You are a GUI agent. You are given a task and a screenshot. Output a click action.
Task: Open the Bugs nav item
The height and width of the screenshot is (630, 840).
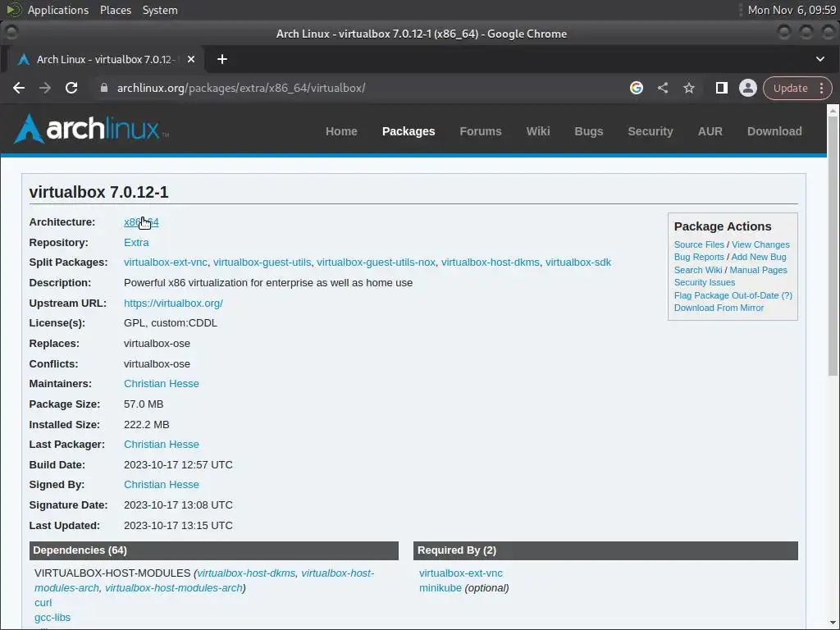tap(589, 131)
